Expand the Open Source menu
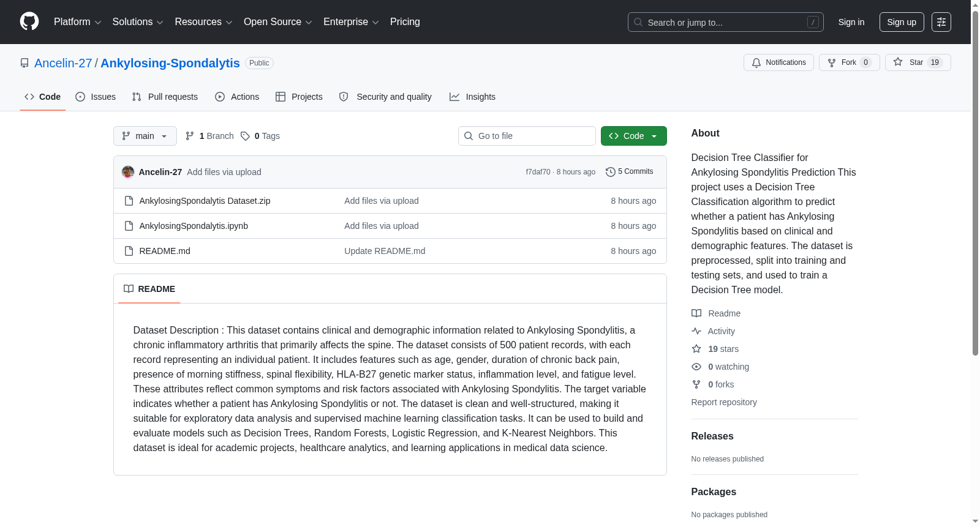The width and height of the screenshot is (980, 527). (278, 22)
